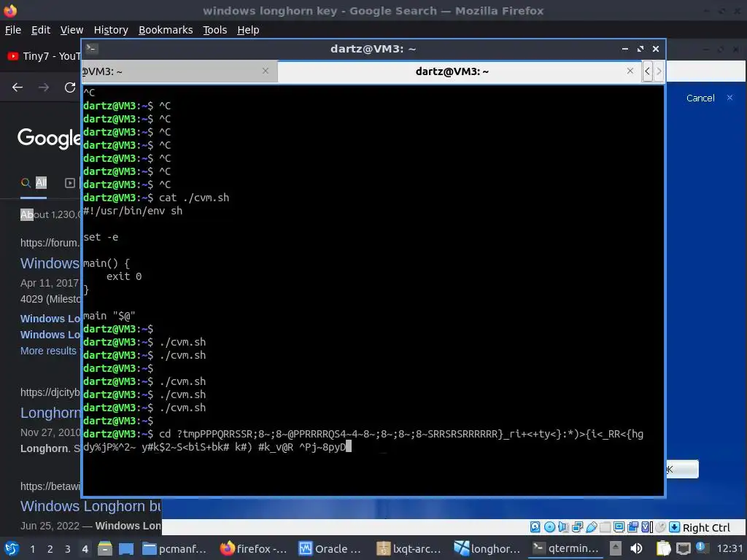This screenshot has height=560, width=747.
Task: Open the Longhorn search result title
Action: (50, 413)
